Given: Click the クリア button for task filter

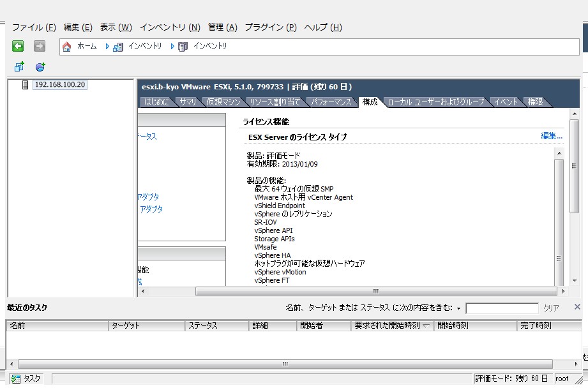Looking at the screenshot, I should (x=551, y=308).
